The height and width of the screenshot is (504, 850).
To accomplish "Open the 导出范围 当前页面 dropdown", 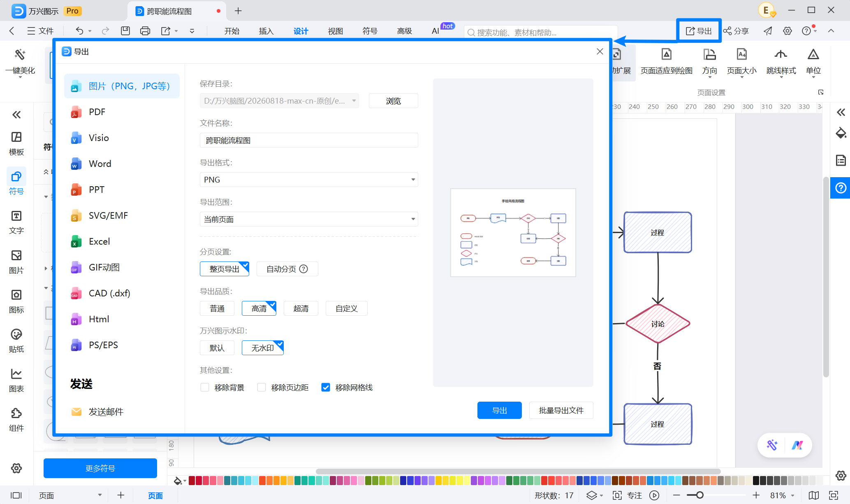I will point(309,219).
